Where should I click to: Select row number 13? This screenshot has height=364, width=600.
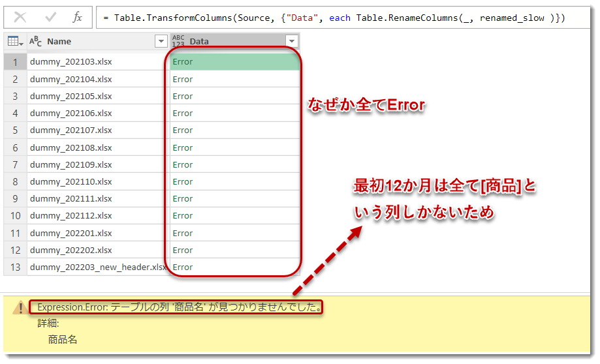pyautogui.click(x=15, y=267)
